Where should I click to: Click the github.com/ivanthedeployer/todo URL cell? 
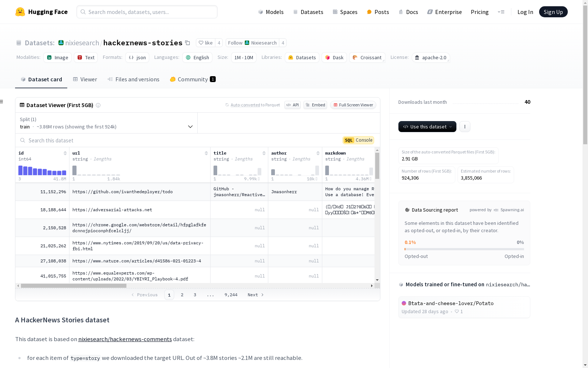click(x=140, y=192)
